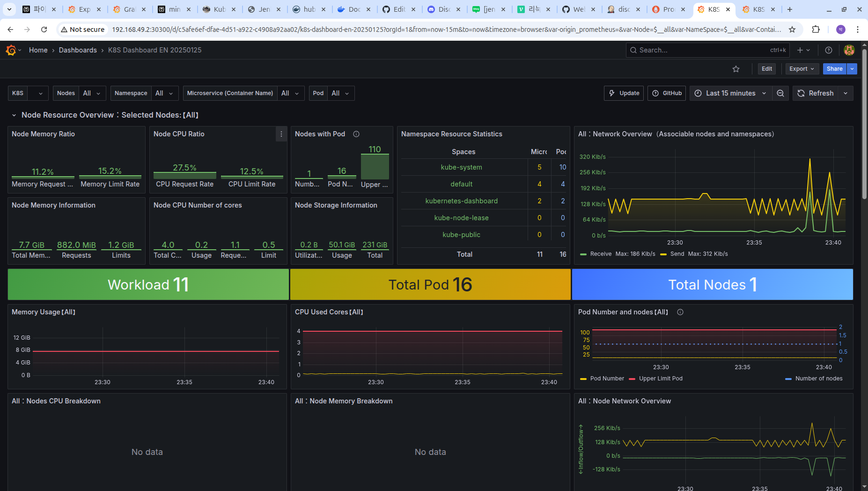
Task: Show info for Nodes with Pod panel
Action: [x=356, y=134]
